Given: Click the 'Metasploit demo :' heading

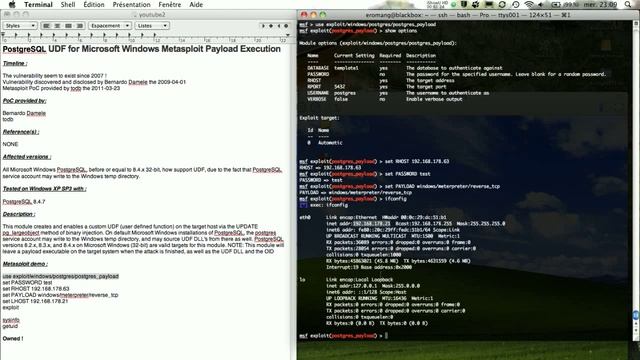Looking at the screenshot, I should 25,264.
